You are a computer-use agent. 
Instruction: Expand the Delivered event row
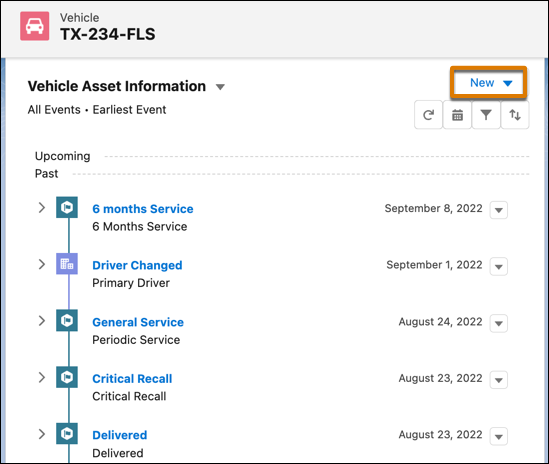point(42,434)
